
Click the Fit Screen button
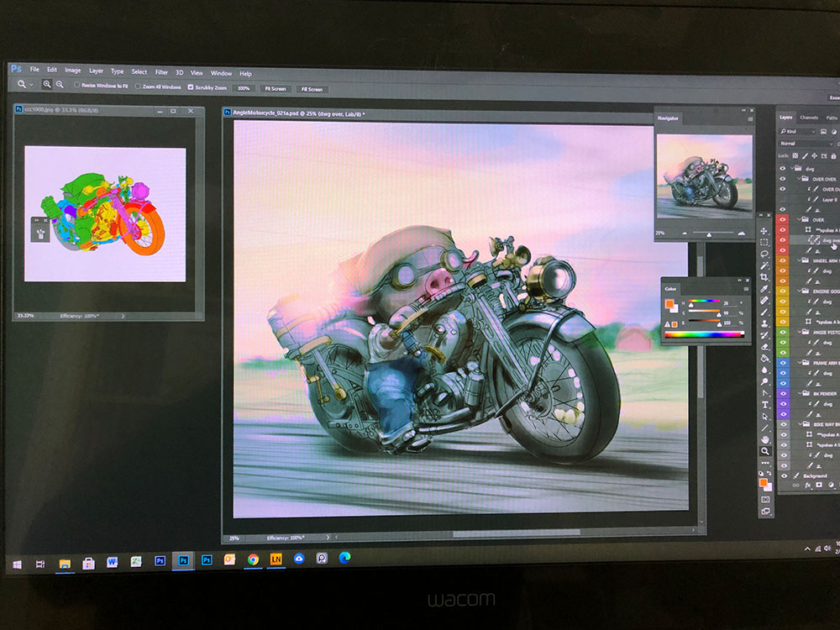tap(276, 89)
